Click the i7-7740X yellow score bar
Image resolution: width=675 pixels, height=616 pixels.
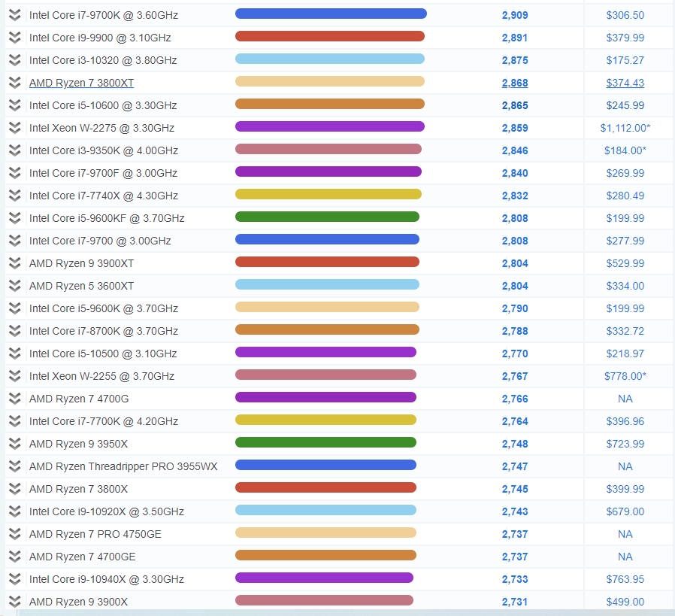328,194
